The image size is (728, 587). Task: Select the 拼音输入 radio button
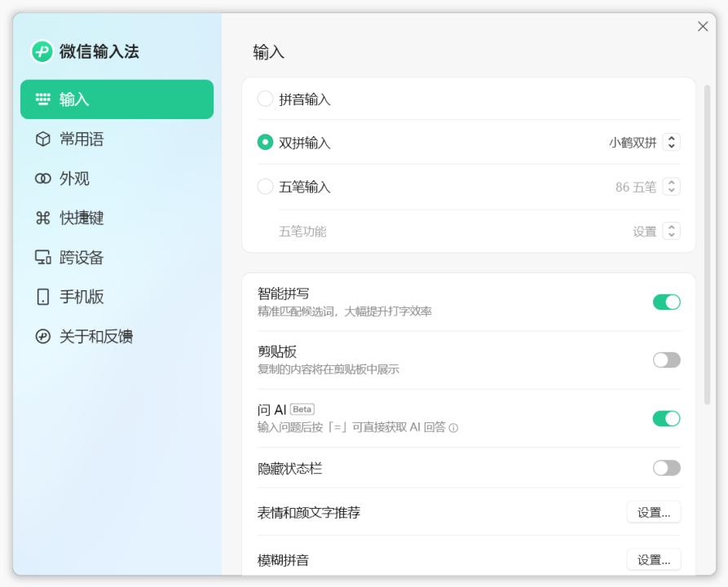click(265, 99)
